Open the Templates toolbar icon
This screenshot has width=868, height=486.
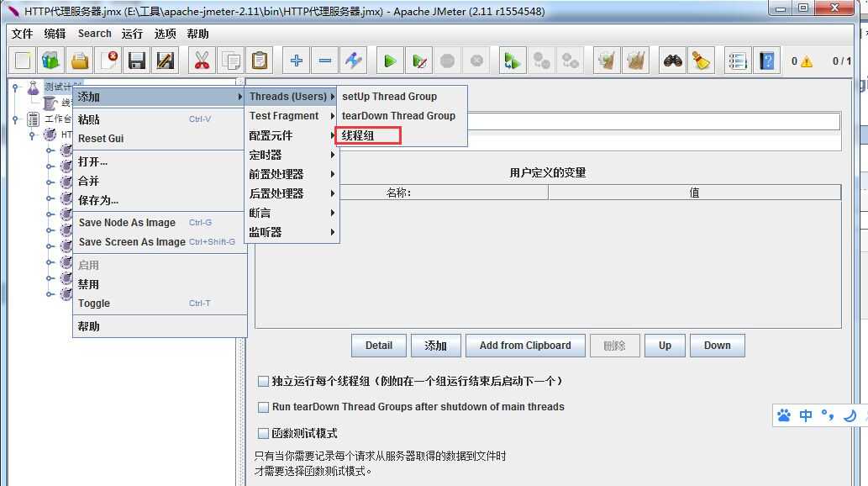51,61
